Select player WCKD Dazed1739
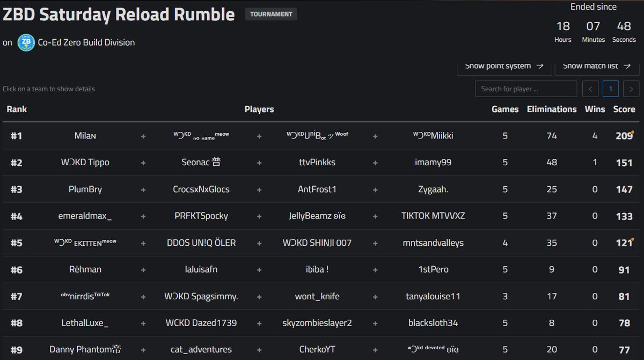644x360 pixels. (201, 324)
